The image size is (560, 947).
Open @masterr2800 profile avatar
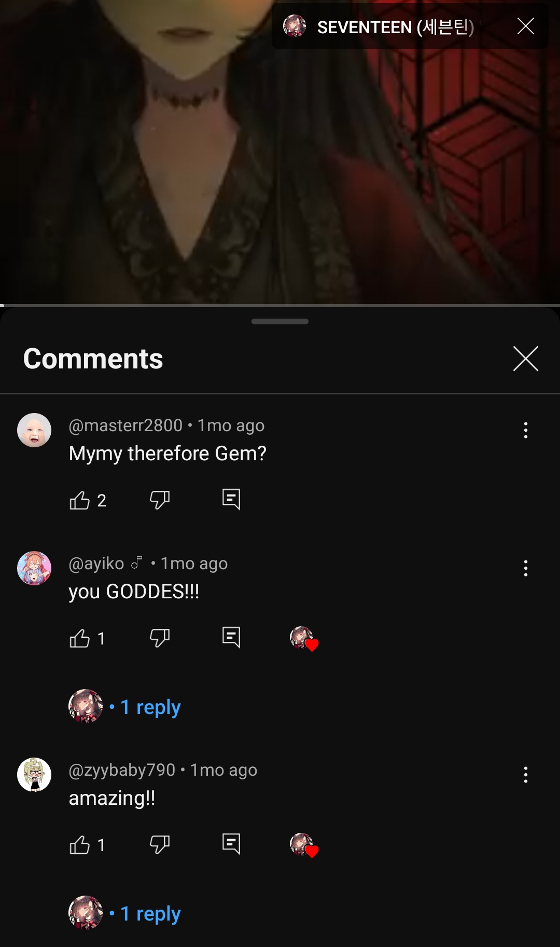pos(34,430)
